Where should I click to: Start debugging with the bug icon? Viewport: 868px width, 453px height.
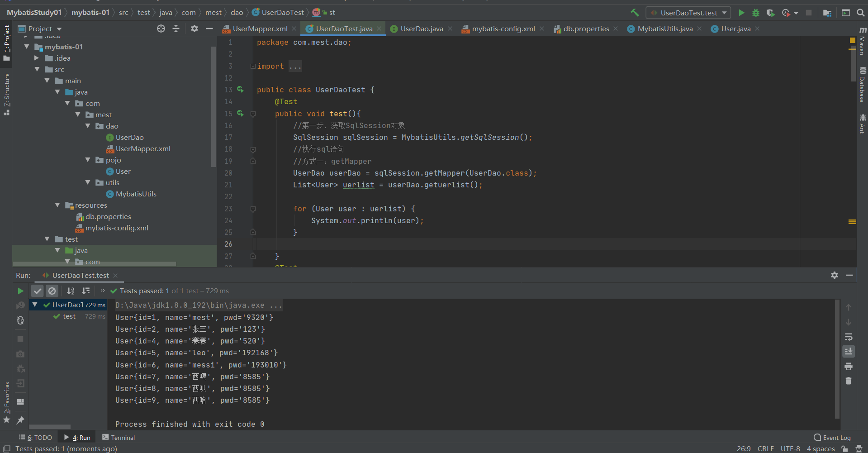[755, 13]
